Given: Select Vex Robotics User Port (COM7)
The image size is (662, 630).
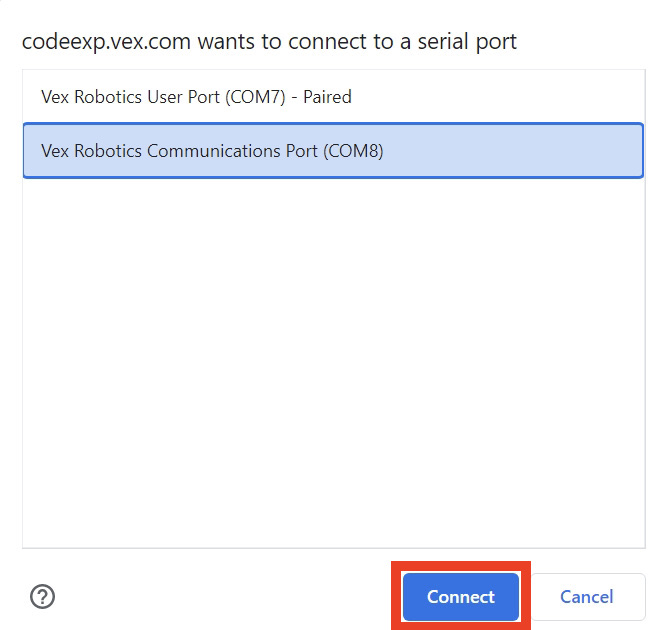Looking at the screenshot, I should coord(196,97).
